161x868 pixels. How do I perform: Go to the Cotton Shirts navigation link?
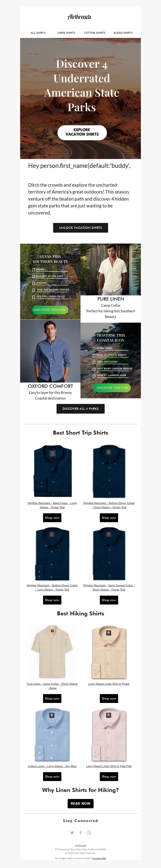pos(95,33)
